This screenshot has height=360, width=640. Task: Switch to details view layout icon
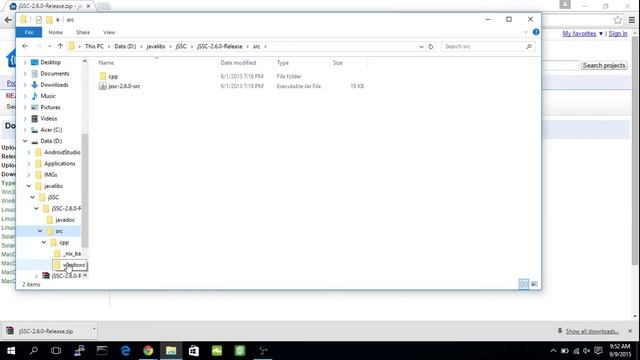pyautogui.click(x=524, y=284)
